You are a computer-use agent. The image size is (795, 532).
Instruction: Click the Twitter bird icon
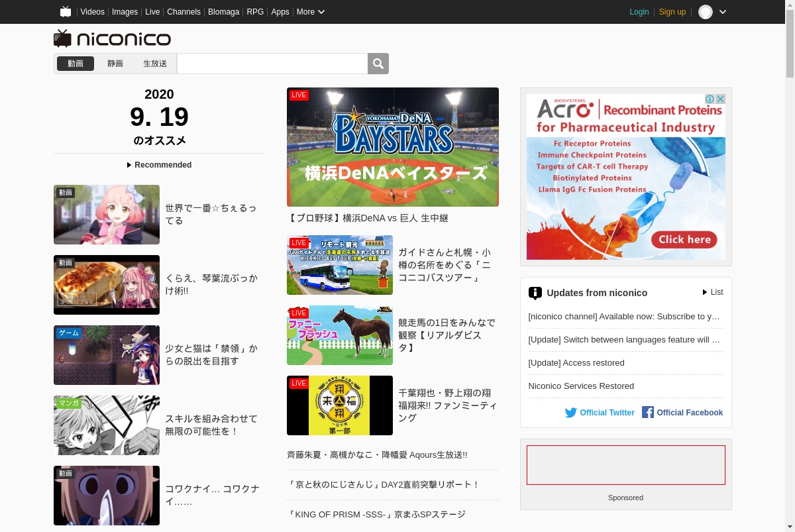(571, 413)
